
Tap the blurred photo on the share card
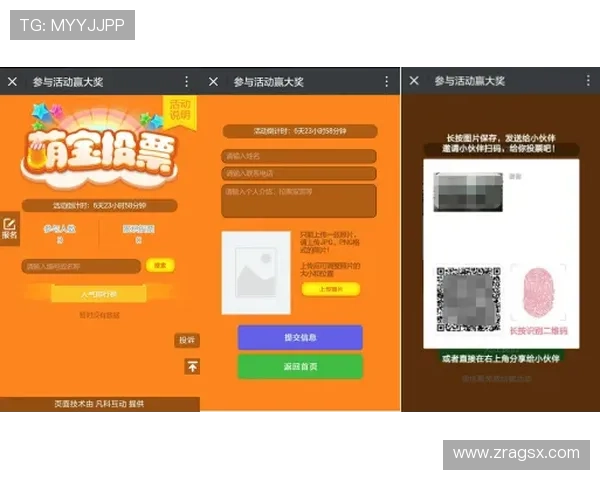point(468,192)
